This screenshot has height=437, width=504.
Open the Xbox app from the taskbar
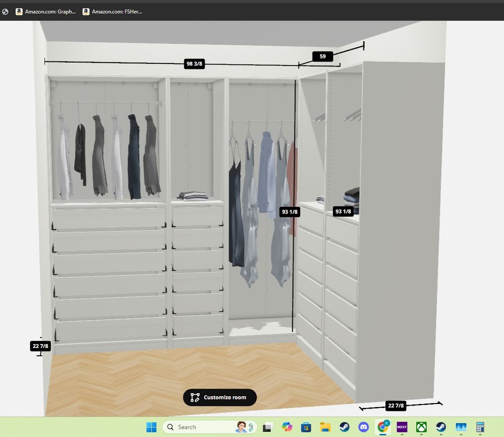[421, 427]
